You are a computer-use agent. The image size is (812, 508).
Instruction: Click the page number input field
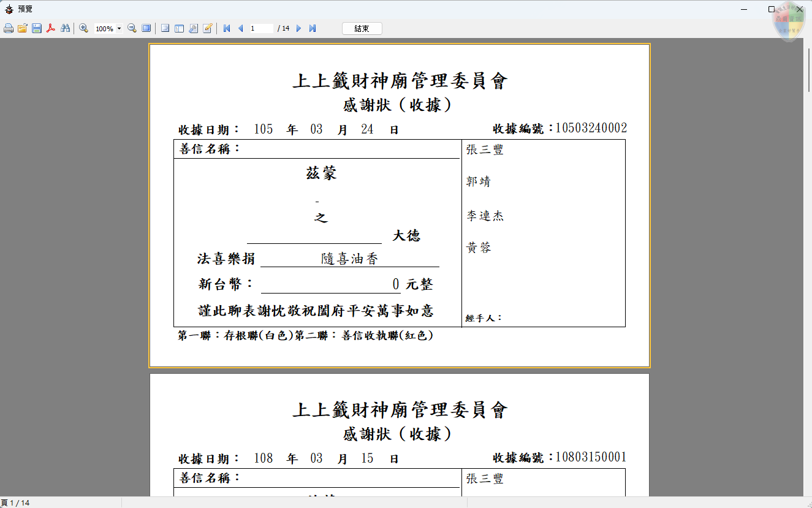[261, 28]
